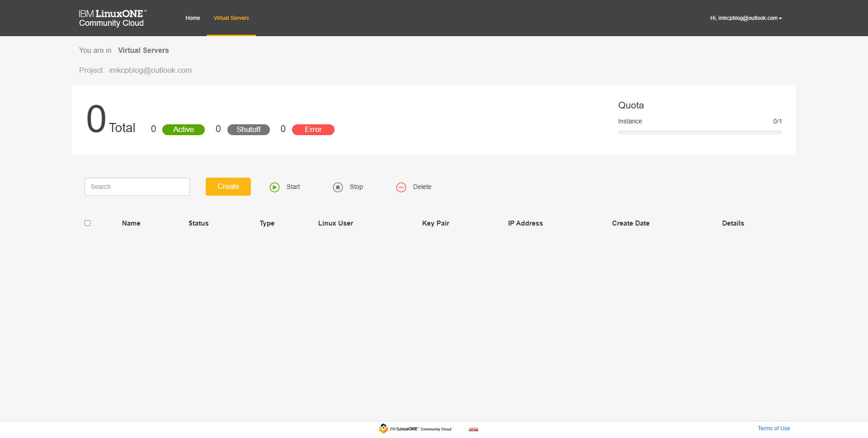Click the Status column header
The height and width of the screenshot is (438, 868).
pos(198,223)
